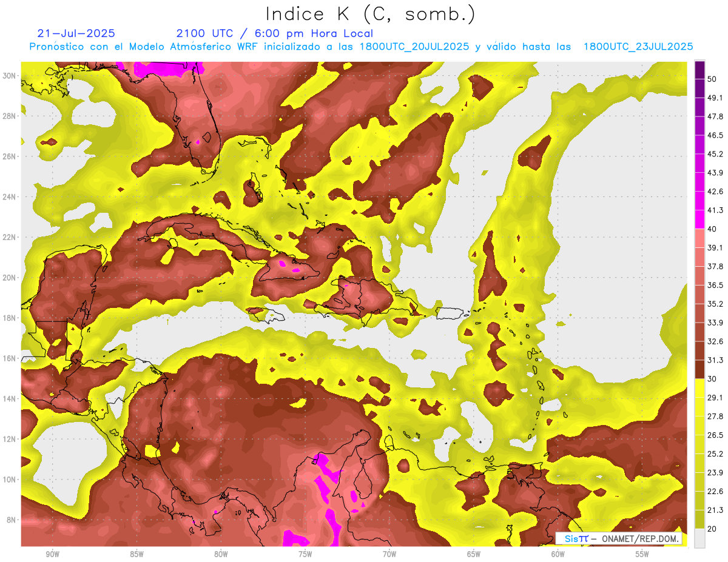Select the colorbar value 45.2
This screenshot has height=562, width=728.
click(715, 154)
